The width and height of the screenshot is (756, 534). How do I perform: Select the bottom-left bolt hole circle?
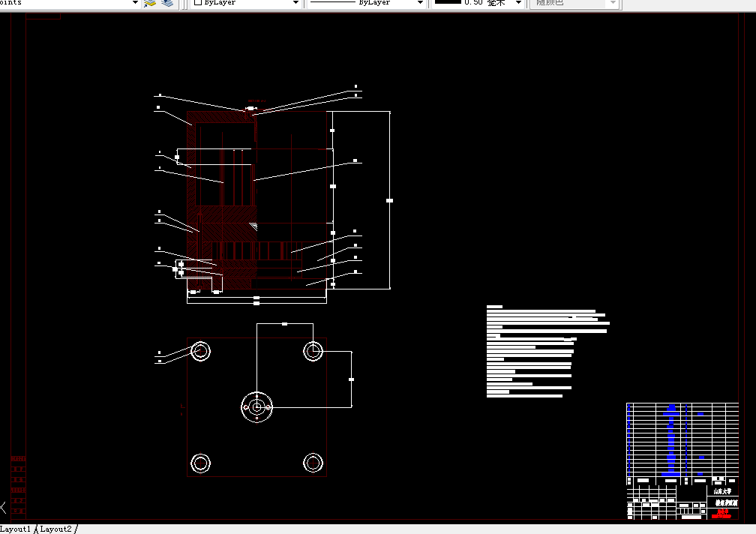point(200,463)
